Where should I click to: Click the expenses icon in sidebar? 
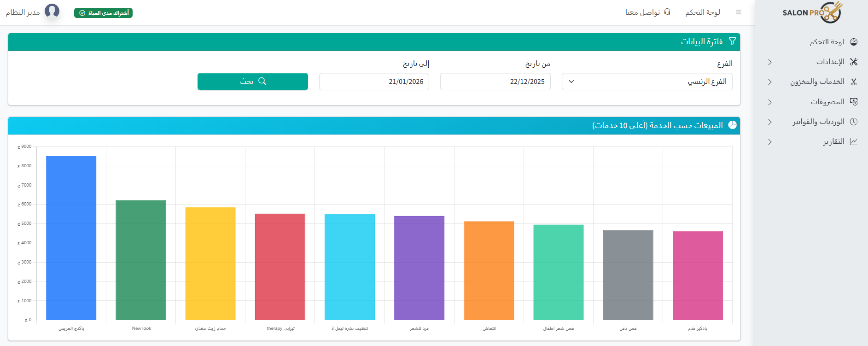(x=854, y=102)
